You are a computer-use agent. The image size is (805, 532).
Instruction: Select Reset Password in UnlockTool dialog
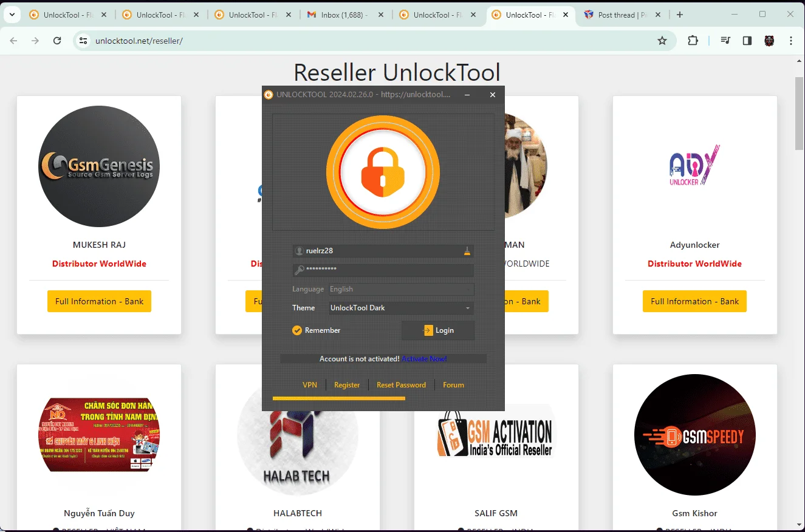pyautogui.click(x=401, y=385)
